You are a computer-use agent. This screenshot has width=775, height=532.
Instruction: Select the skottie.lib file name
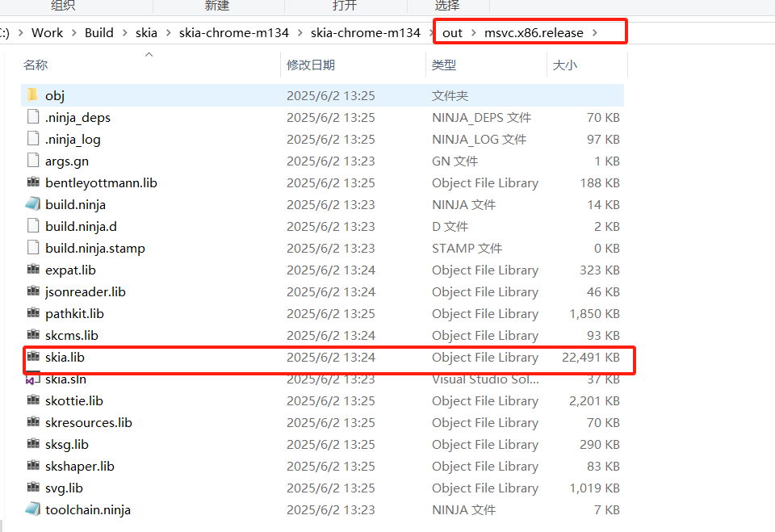[x=74, y=400]
